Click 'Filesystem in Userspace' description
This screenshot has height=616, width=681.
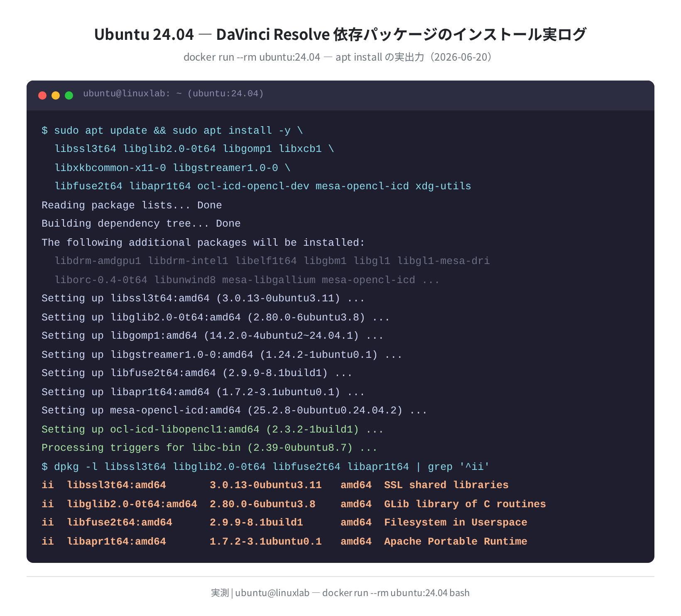click(456, 523)
